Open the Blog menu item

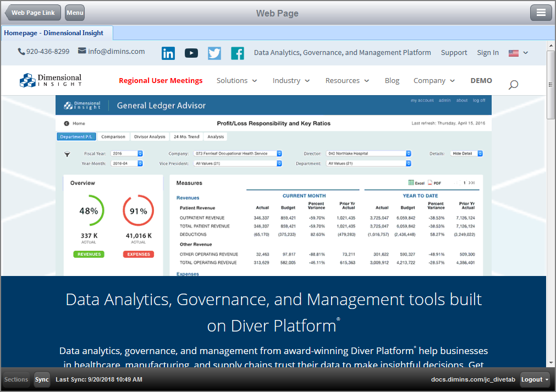(392, 81)
